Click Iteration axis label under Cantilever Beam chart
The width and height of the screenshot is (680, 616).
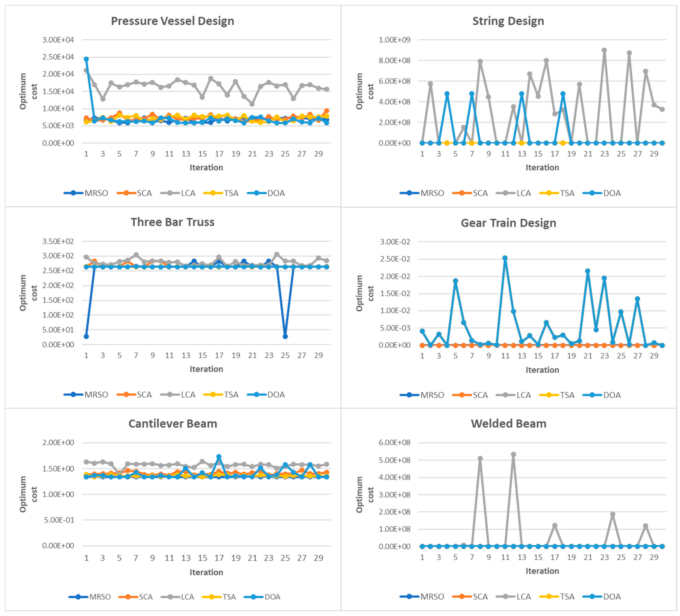[206, 572]
